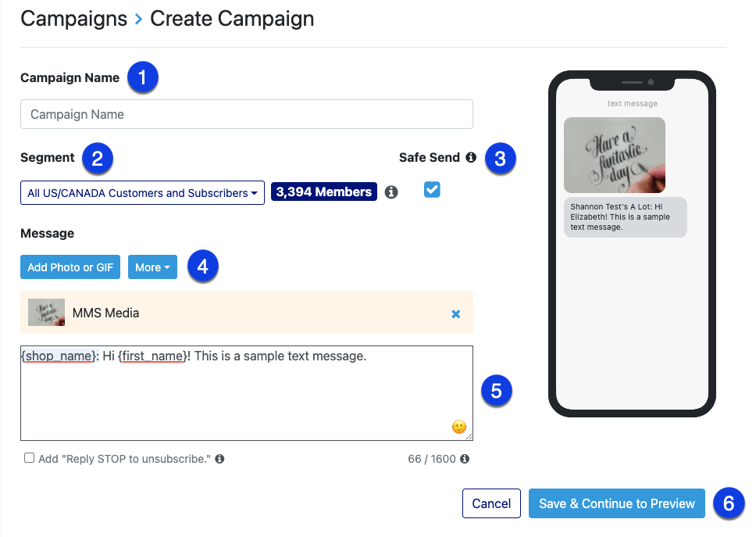Enable Add Reply STOP to unsubscribe checkbox
Screen dimensions: 756x537
pyautogui.click(x=30, y=458)
